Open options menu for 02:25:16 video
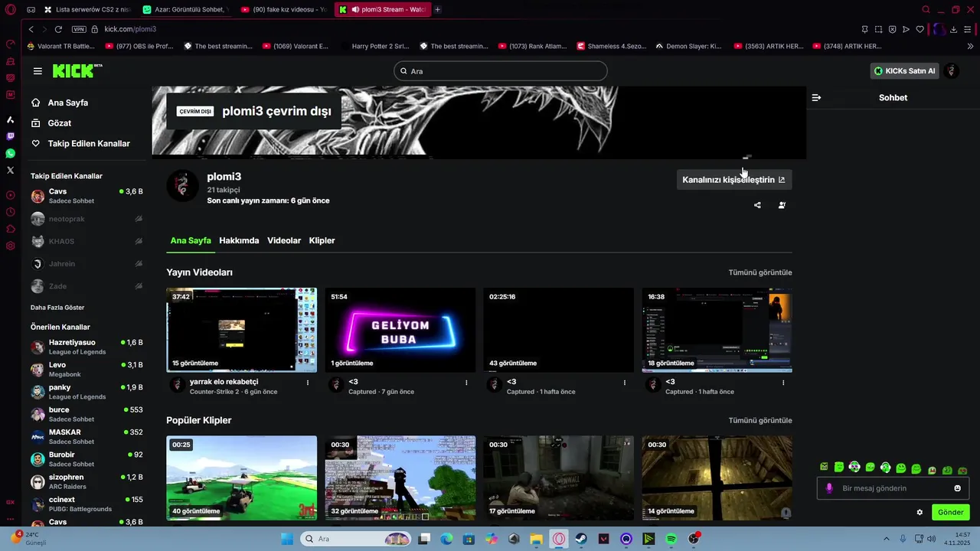Screen dimensions: 980x551 coord(625,382)
